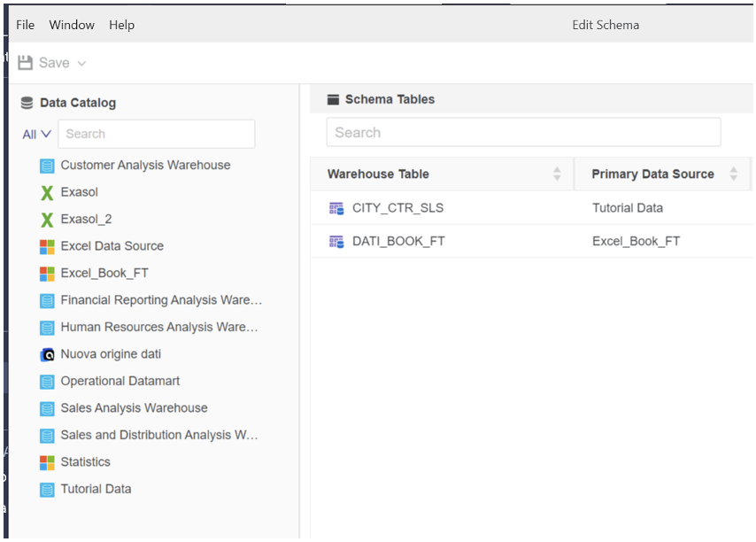Image resolution: width=756 pixels, height=542 pixels.
Task: Open the File menu
Action: [25, 25]
